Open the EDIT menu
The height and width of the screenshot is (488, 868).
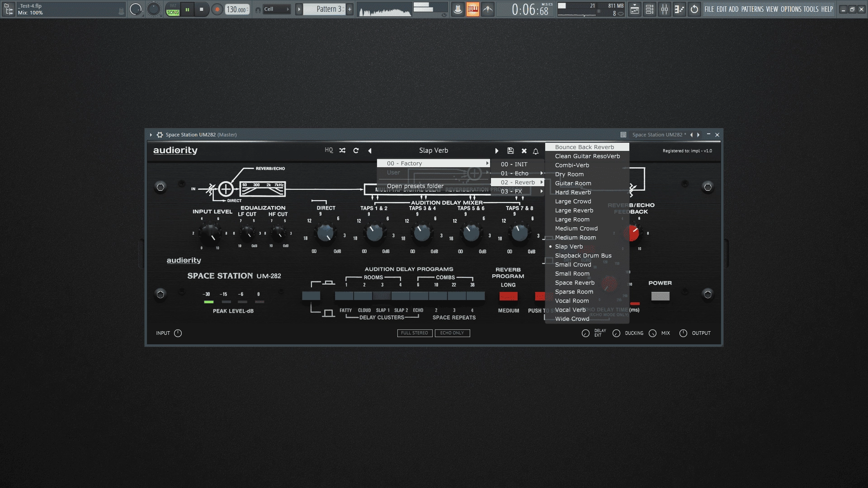[722, 9]
